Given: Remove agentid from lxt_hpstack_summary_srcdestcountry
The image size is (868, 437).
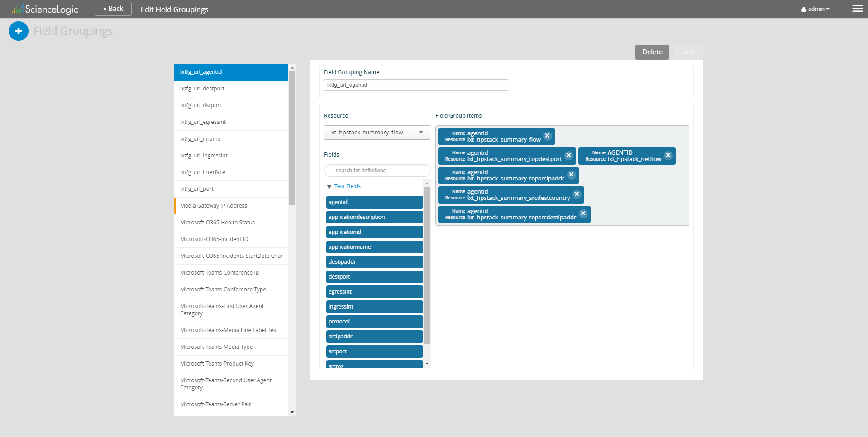Looking at the screenshot, I should coord(577,194).
